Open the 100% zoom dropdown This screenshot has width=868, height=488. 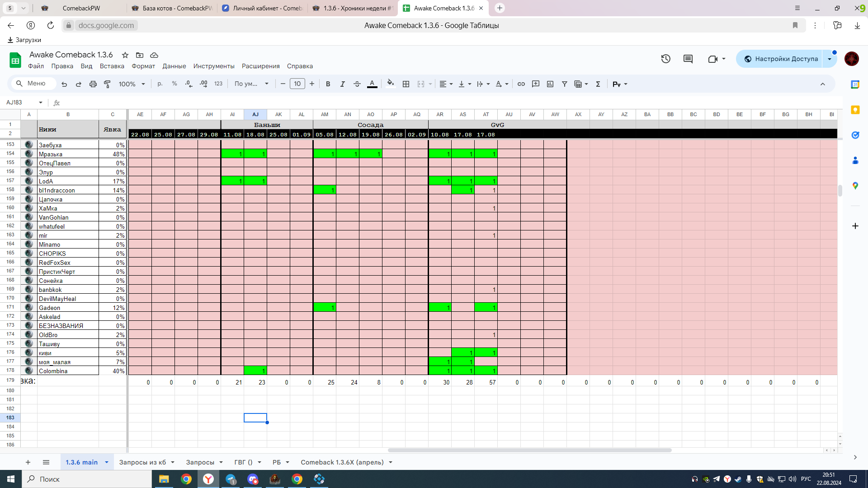pos(132,84)
